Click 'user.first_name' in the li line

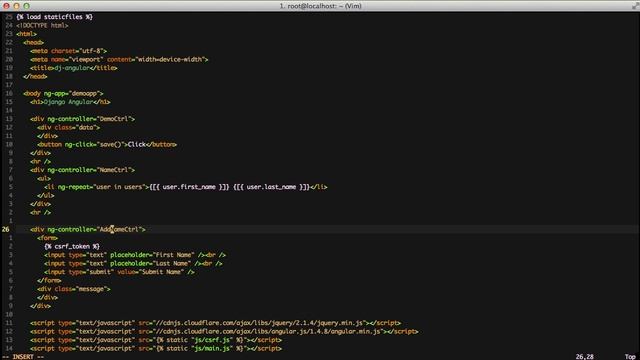[x=189, y=187]
